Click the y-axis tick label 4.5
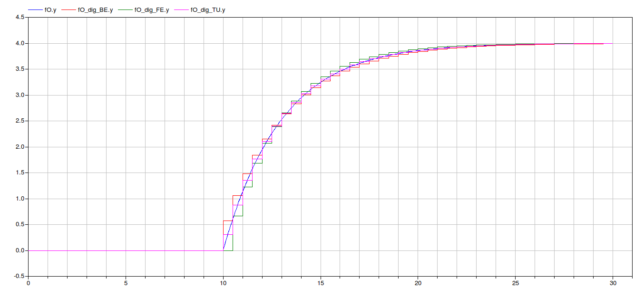The width and height of the screenshot is (644, 288). tap(20, 18)
